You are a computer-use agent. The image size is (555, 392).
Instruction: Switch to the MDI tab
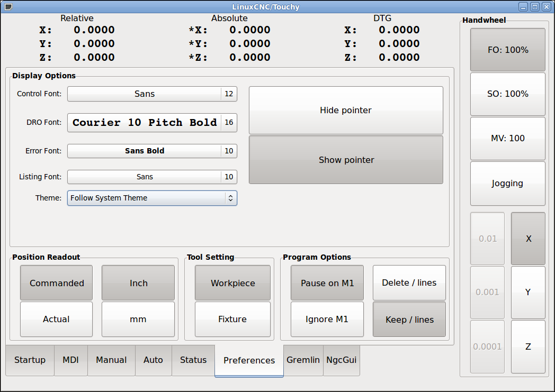pos(71,360)
